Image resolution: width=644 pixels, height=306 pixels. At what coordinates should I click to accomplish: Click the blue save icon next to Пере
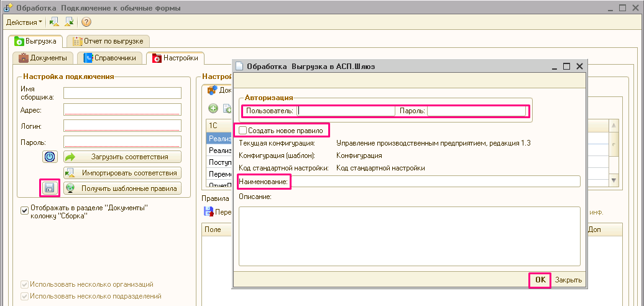209,212
